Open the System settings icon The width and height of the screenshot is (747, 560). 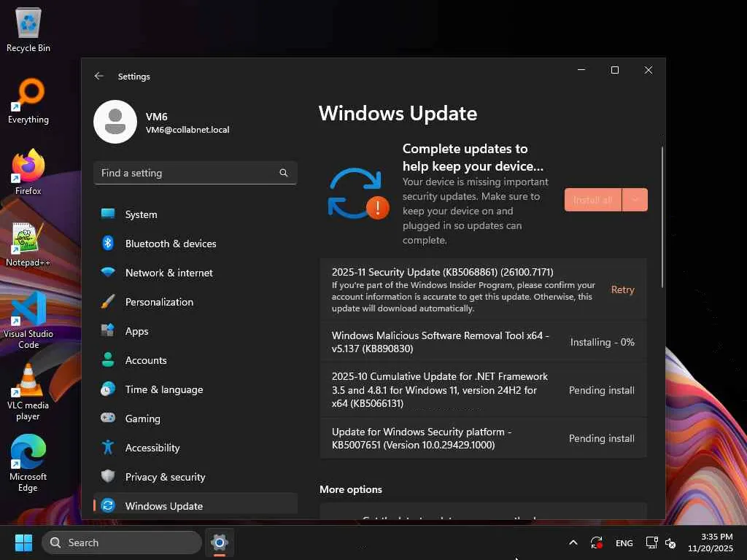click(108, 214)
